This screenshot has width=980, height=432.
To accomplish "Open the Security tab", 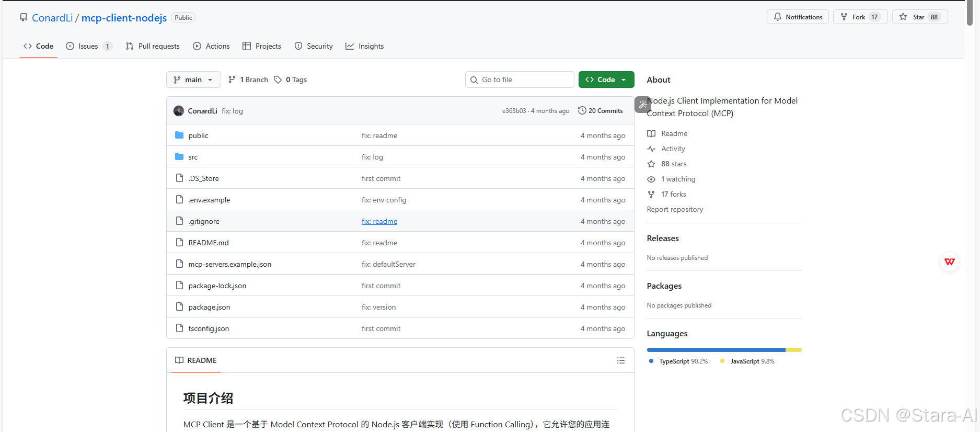I will pyautogui.click(x=314, y=46).
